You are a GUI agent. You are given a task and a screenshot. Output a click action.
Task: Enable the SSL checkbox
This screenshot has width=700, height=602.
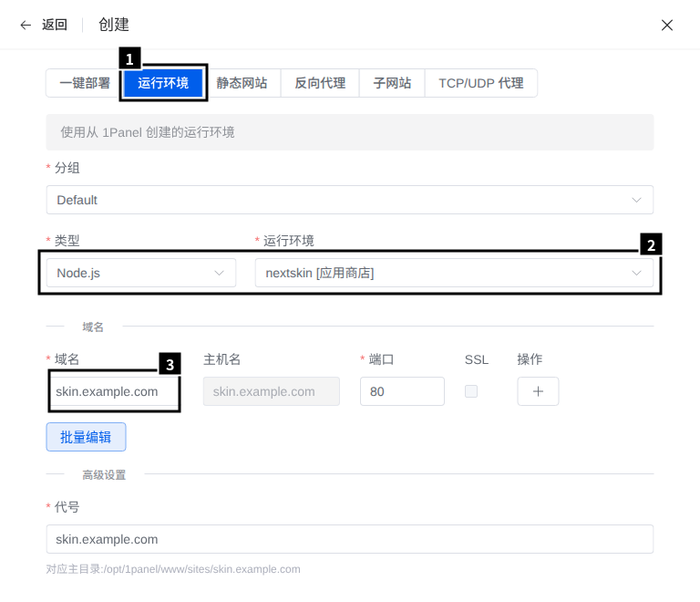tap(471, 391)
